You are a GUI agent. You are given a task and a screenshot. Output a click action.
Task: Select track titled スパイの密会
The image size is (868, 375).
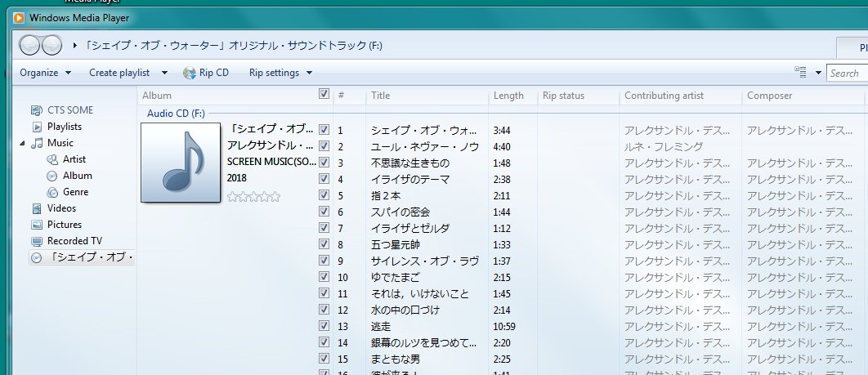tap(400, 212)
